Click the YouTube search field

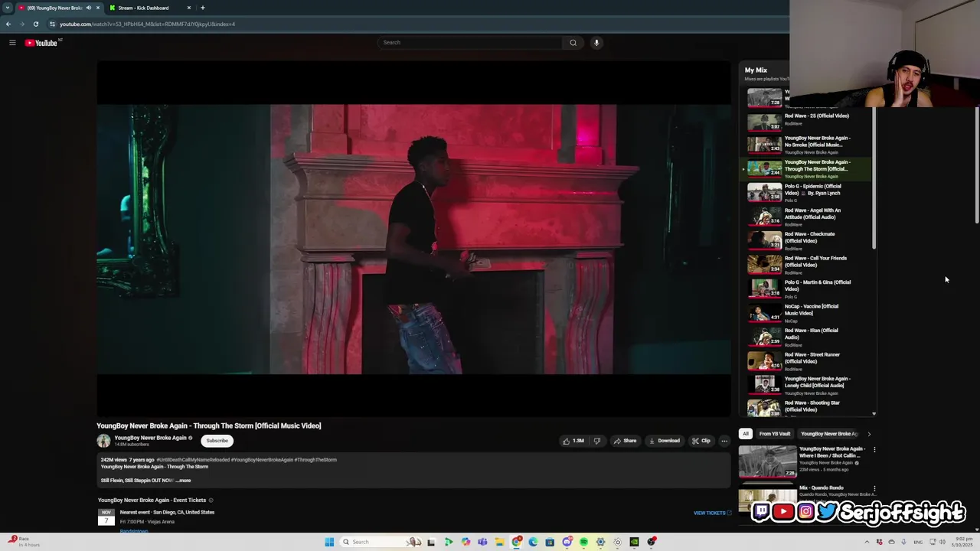click(471, 43)
